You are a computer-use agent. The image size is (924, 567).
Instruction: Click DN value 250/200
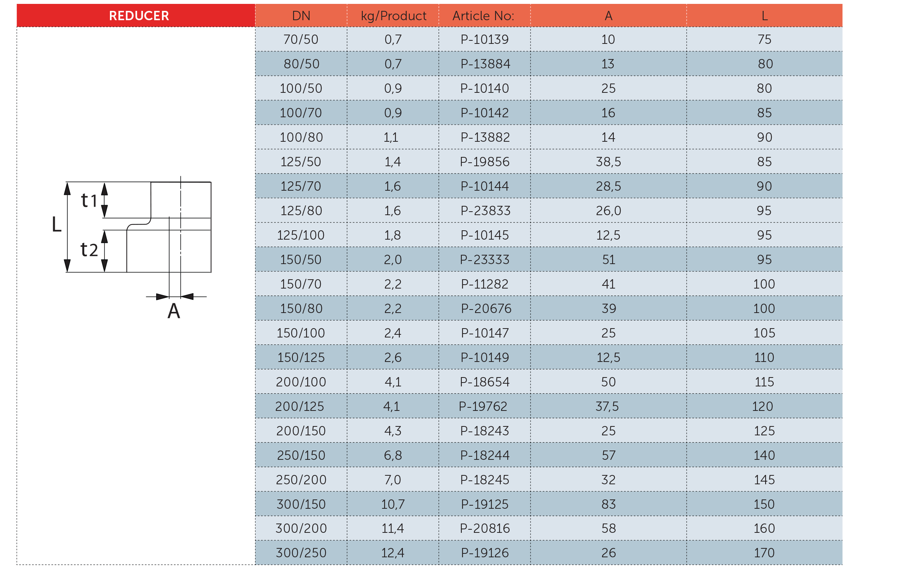pos(301,480)
